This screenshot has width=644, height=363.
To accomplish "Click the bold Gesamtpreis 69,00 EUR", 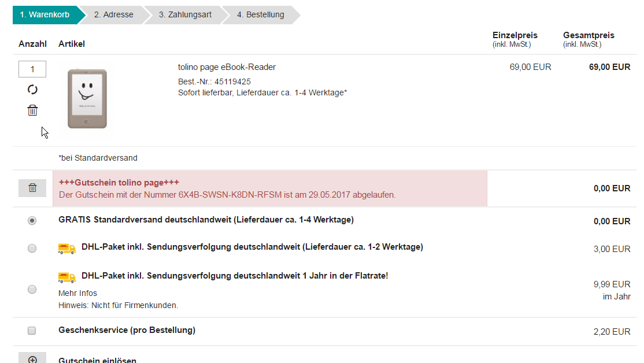I will coord(609,67).
